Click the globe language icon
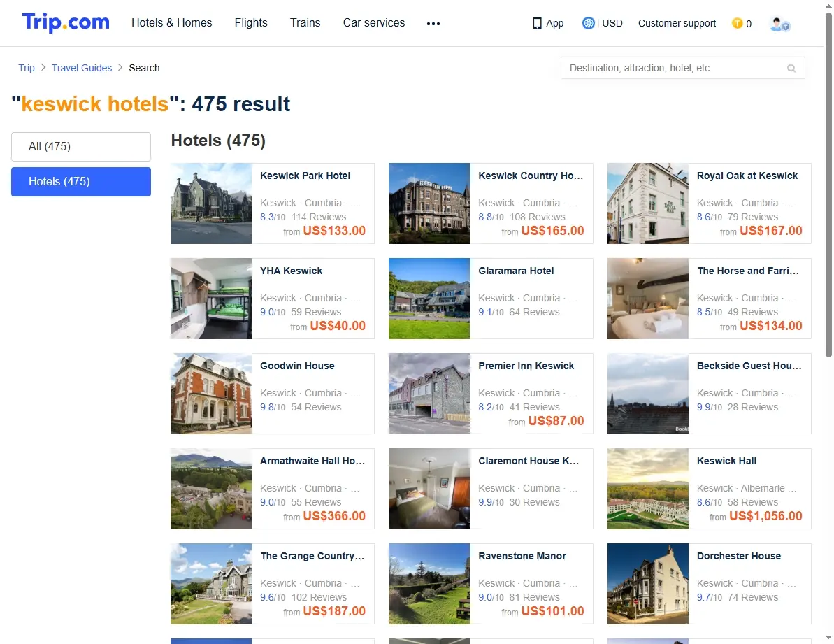Image resolution: width=834 pixels, height=644 pixels. [x=588, y=23]
